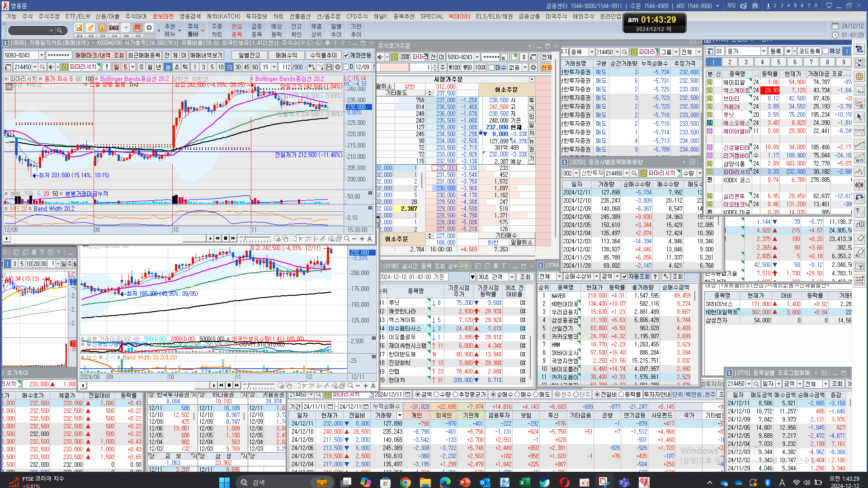Open the 선물옵션 menu
Screen dimensions: 868x488
[300, 16]
